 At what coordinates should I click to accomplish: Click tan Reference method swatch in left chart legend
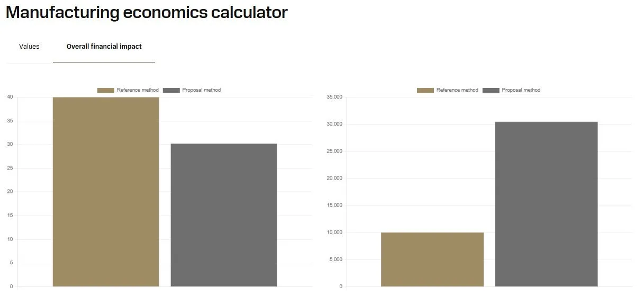pos(105,90)
